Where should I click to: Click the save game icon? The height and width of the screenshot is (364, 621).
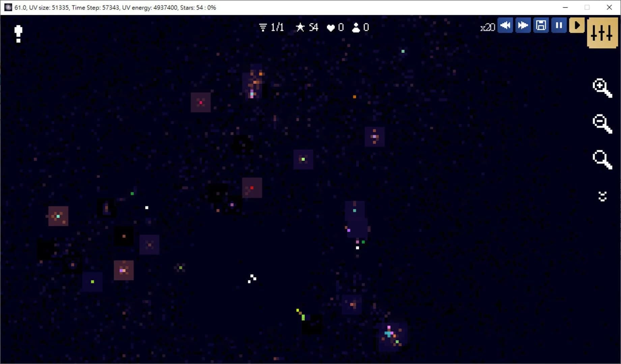(x=541, y=25)
